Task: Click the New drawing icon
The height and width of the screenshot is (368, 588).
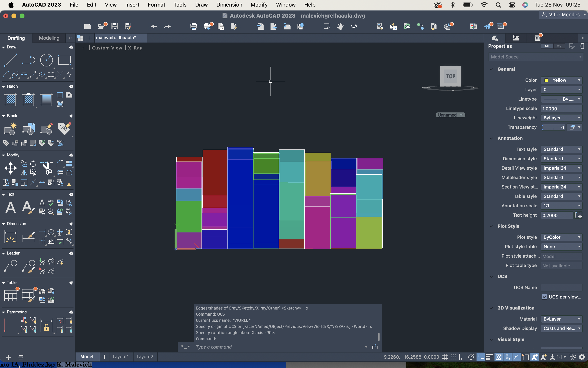Action: [87, 26]
